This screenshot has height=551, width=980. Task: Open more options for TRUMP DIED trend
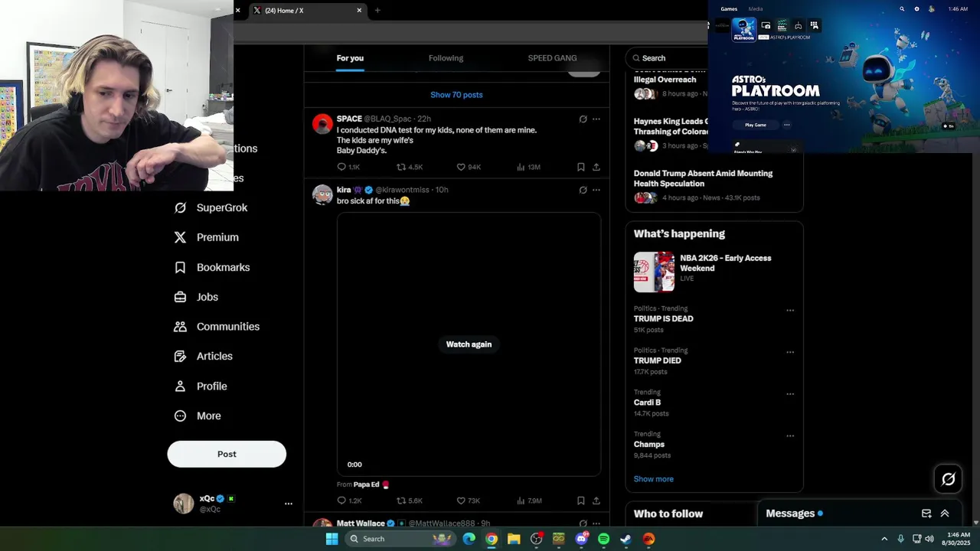click(x=790, y=353)
